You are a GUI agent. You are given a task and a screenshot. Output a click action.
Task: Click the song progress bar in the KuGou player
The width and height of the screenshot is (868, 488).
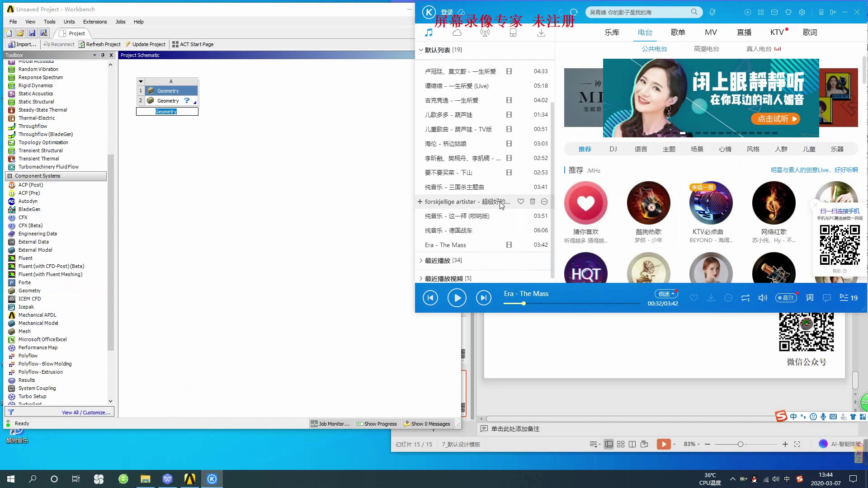coord(572,304)
